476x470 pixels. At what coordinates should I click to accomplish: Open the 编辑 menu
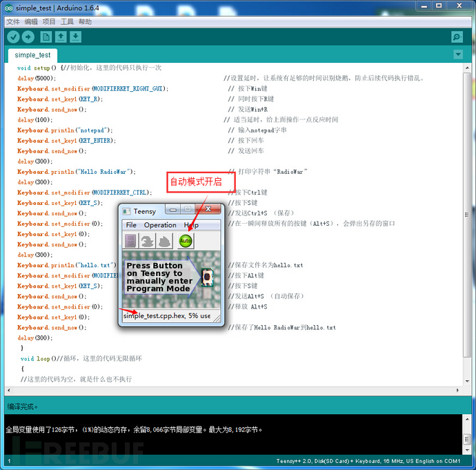click(x=31, y=22)
